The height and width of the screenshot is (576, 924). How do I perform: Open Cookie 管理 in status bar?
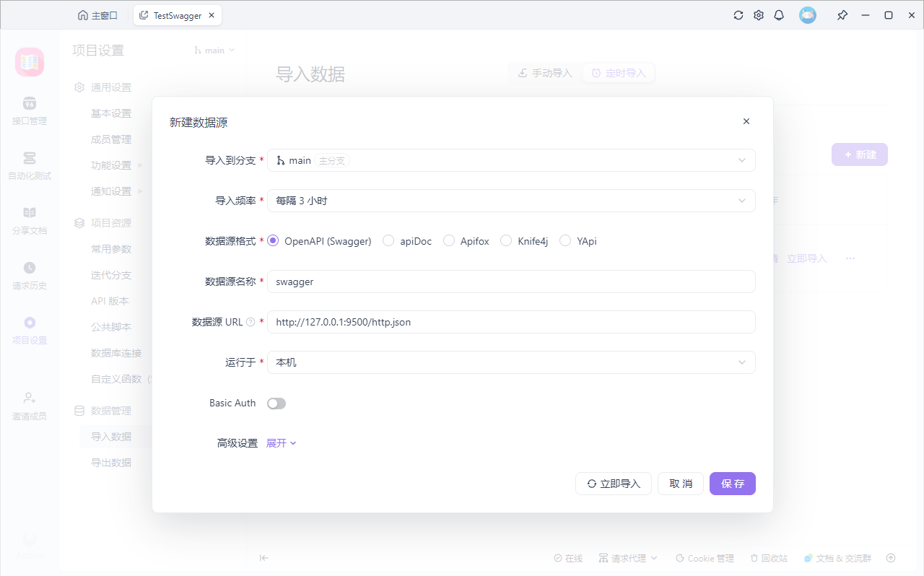click(x=705, y=558)
